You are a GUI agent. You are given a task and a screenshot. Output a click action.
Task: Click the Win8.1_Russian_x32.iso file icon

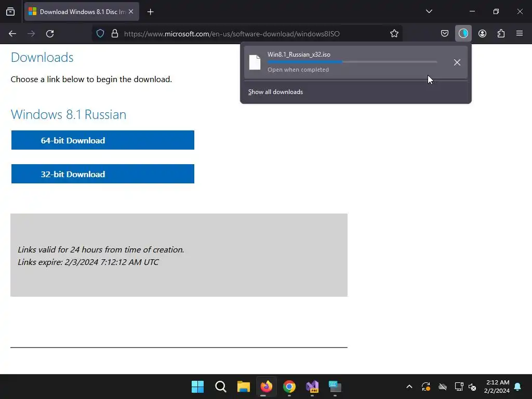(x=255, y=62)
